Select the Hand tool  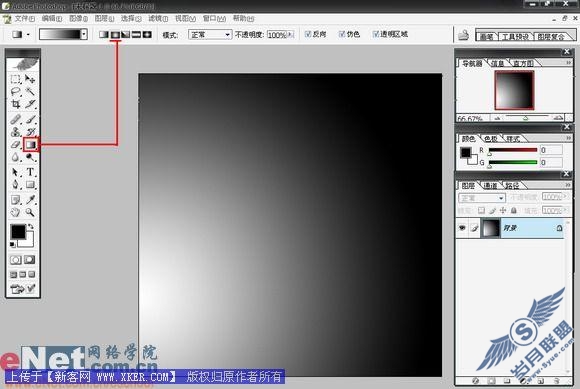[x=15, y=212]
